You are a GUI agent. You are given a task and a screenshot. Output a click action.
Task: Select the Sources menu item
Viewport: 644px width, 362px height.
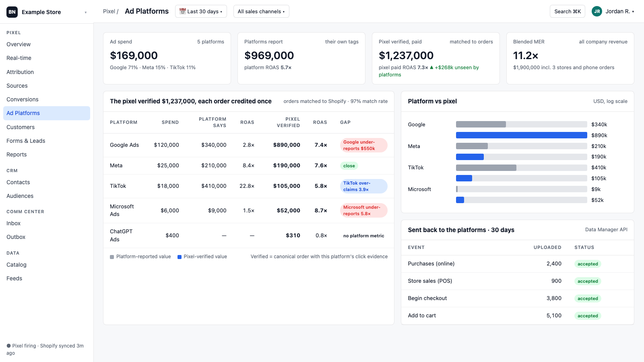pos(47,86)
